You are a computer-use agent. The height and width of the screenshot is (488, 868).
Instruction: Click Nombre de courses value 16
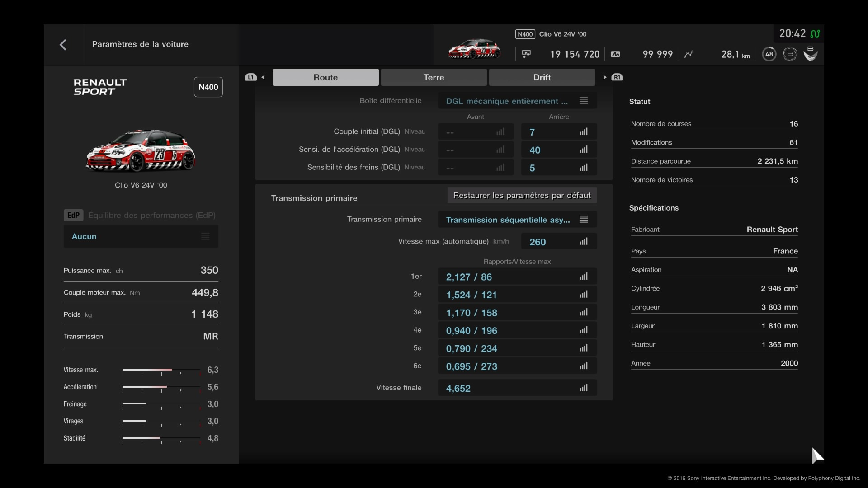tap(793, 124)
